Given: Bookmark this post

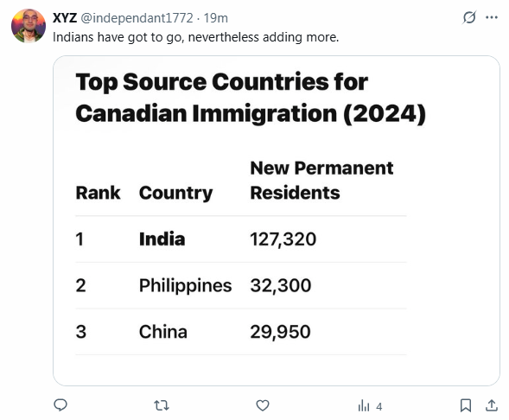Looking at the screenshot, I should point(466,405).
